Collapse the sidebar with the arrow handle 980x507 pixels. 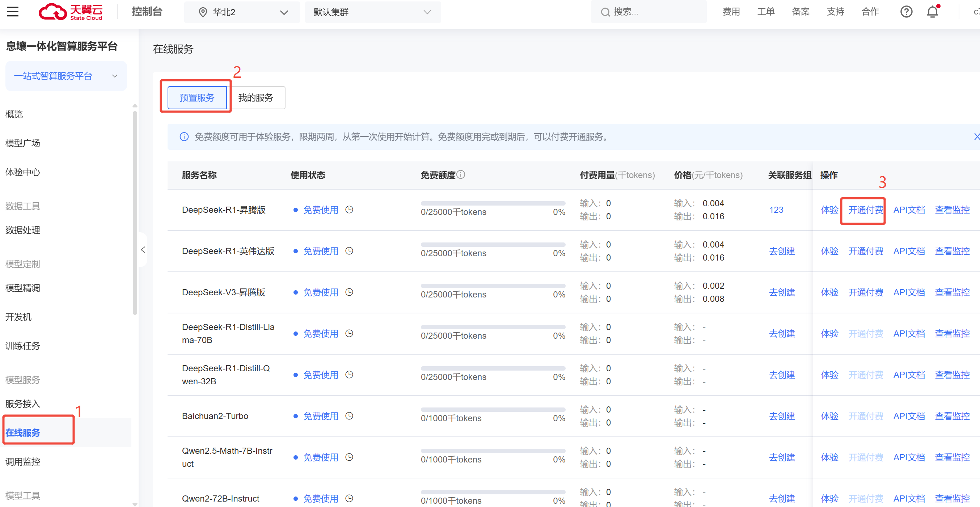point(143,250)
